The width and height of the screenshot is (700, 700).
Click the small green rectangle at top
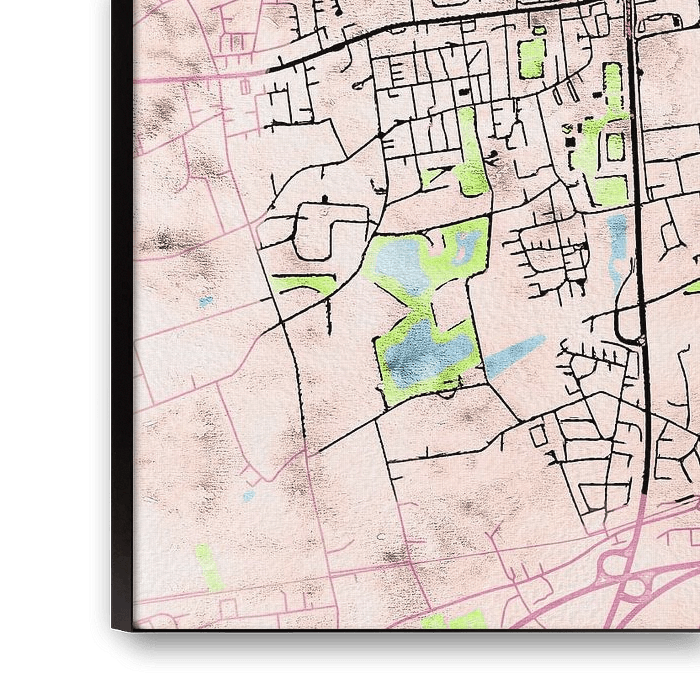(531, 59)
